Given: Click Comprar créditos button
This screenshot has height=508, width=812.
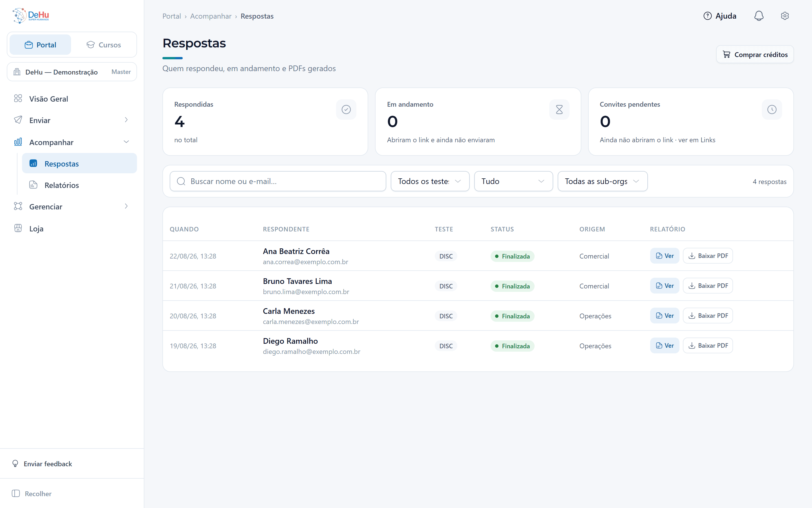Looking at the screenshot, I should point(755,54).
